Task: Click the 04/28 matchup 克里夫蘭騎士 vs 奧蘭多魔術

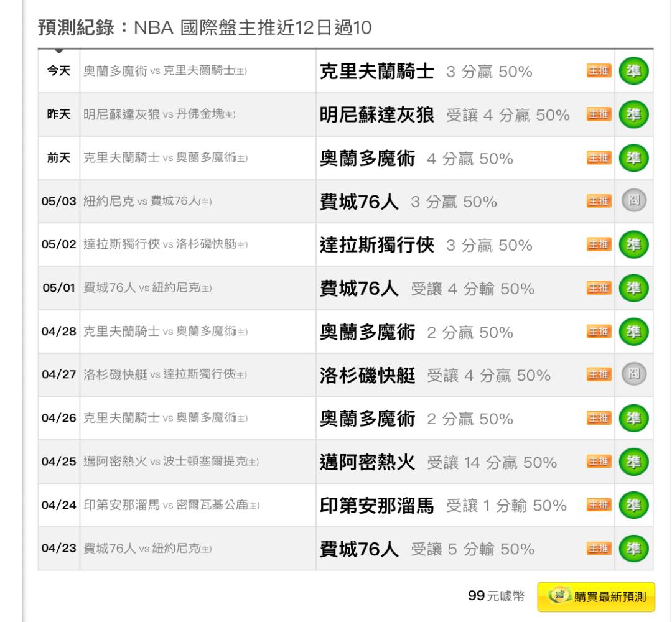Action: [166, 332]
